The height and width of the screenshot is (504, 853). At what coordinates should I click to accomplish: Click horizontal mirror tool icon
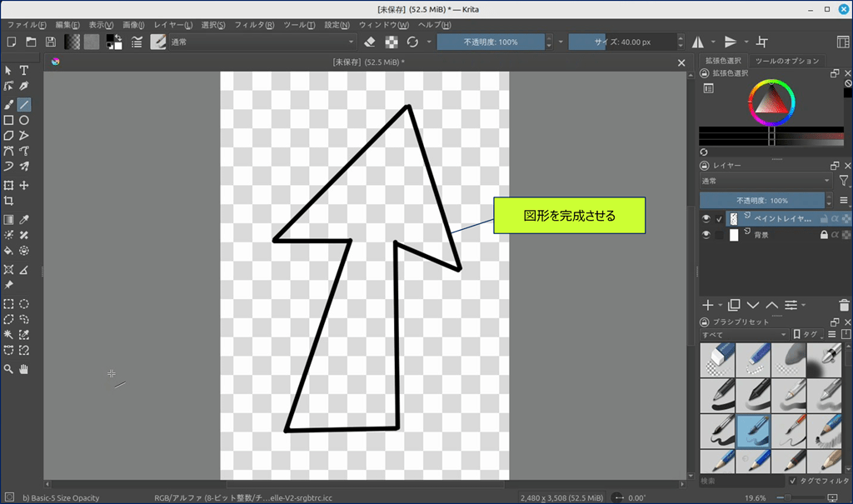(x=697, y=42)
